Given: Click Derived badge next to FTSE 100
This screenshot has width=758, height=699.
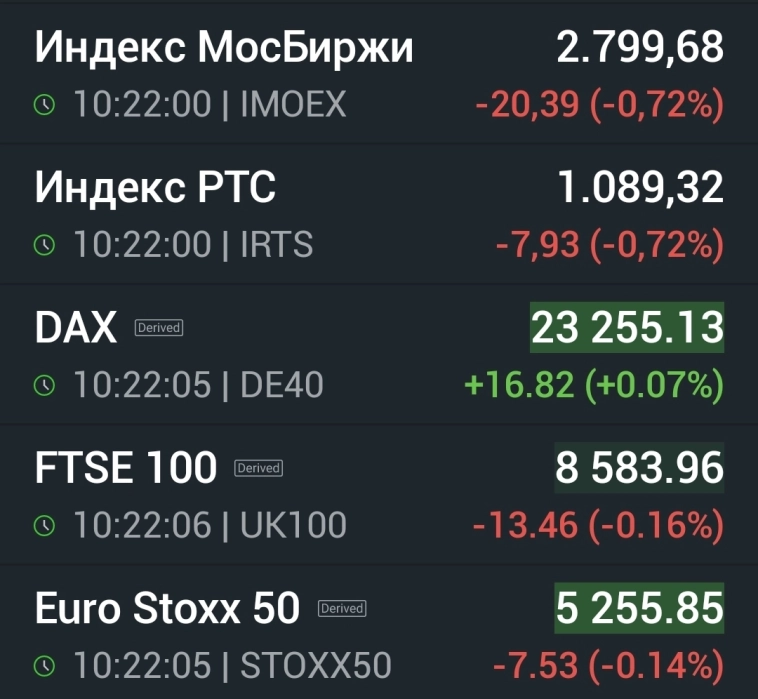Looking at the screenshot, I should [x=258, y=468].
